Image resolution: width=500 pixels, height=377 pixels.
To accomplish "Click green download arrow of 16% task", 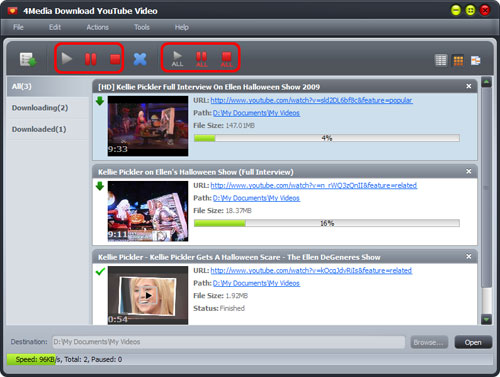I will click(100, 186).
